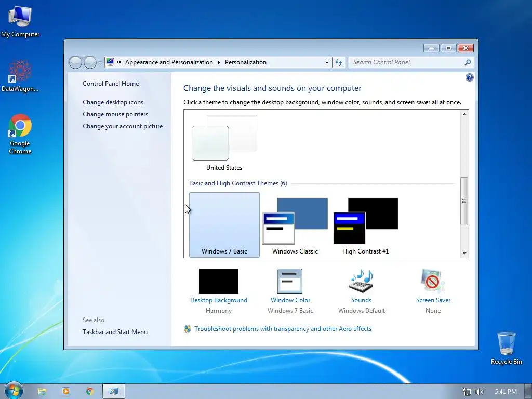Click the Screen Saver icon
This screenshot has height=399, width=532.
pos(433,281)
